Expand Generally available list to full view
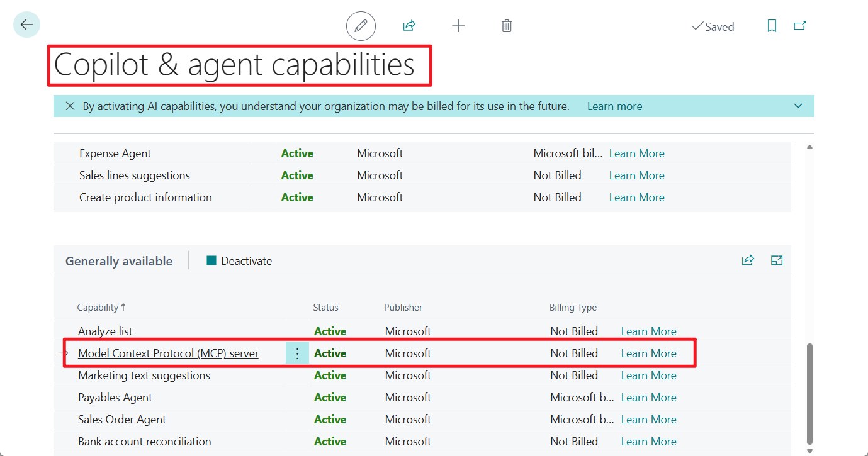The image size is (868, 456). pyautogui.click(x=777, y=260)
